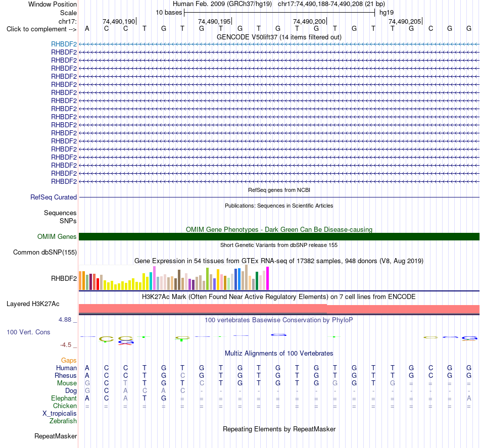Screen dimensions: 480x448
Task: Click the -4.5 PhyloP lower scale value
Action: tap(66, 345)
